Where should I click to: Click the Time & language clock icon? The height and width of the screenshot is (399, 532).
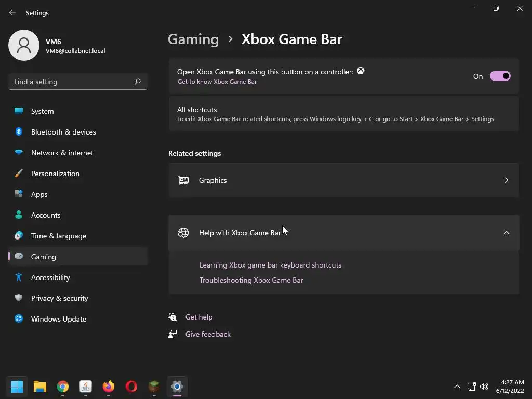[x=19, y=235]
